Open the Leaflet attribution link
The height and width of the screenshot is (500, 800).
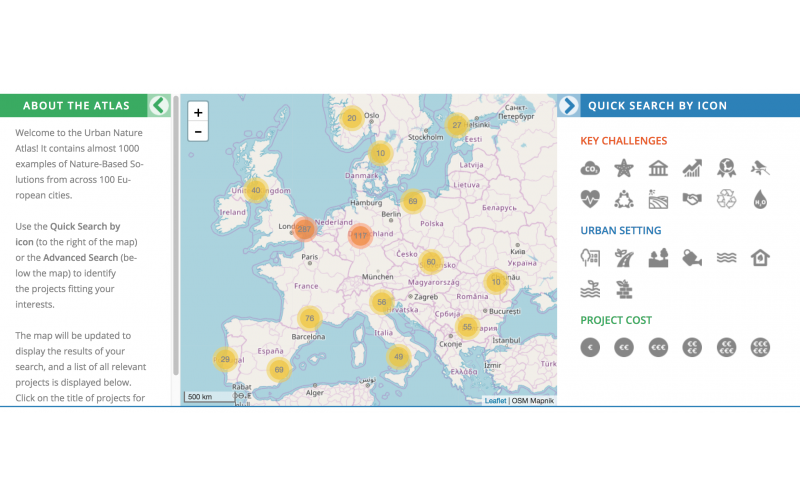pos(495,400)
